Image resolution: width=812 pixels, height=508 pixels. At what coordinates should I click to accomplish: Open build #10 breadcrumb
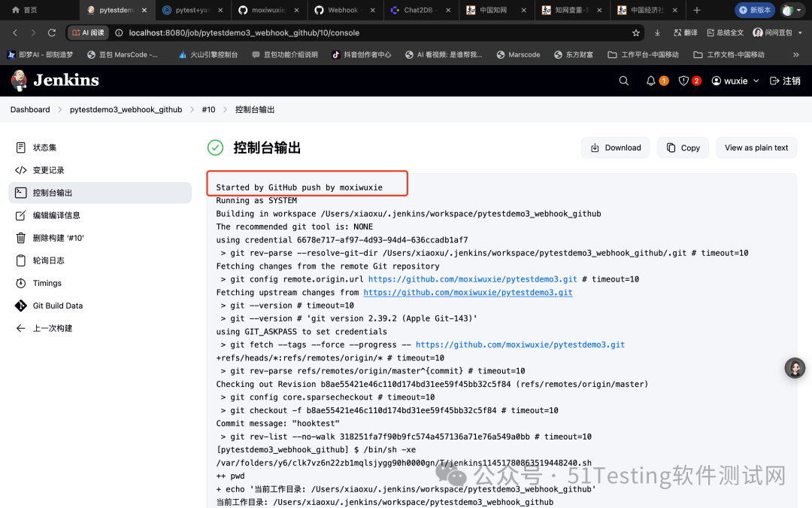coord(208,109)
